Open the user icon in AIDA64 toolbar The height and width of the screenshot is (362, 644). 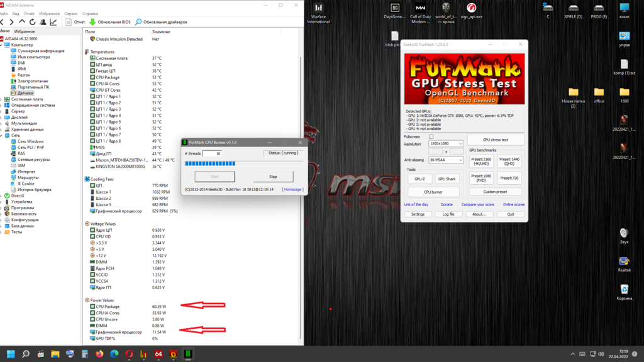[43, 22]
